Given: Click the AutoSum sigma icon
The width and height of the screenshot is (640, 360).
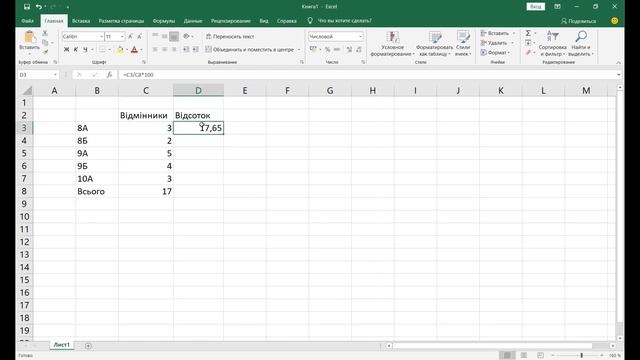Looking at the screenshot, I should pyautogui.click(x=528, y=33).
